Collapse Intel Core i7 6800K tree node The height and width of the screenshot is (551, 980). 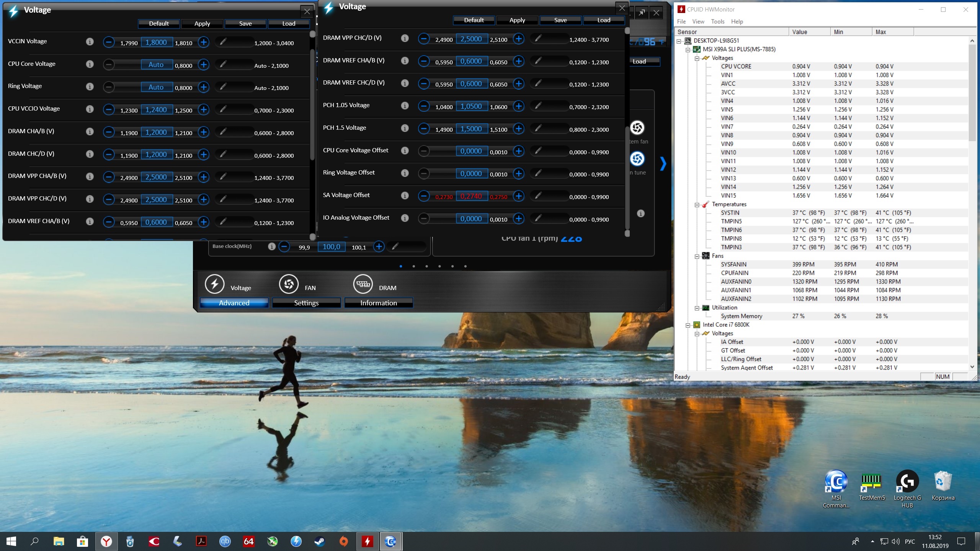[688, 325]
